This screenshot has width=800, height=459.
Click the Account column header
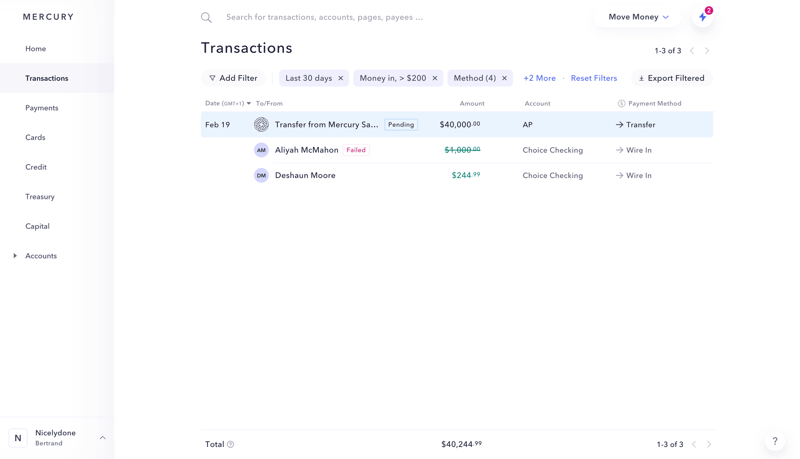(537, 104)
